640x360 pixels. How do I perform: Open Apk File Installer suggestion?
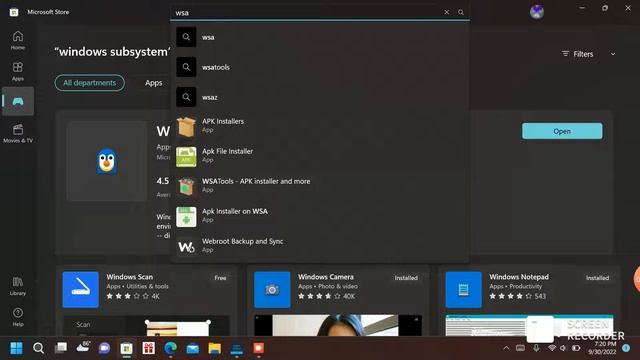click(320, 157)
